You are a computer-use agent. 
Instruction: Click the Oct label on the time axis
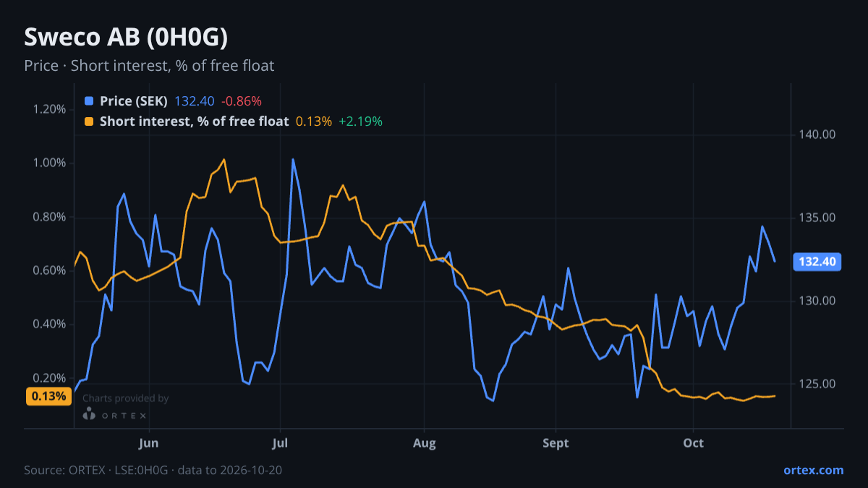pyautogui.click(x=694, y=443)
